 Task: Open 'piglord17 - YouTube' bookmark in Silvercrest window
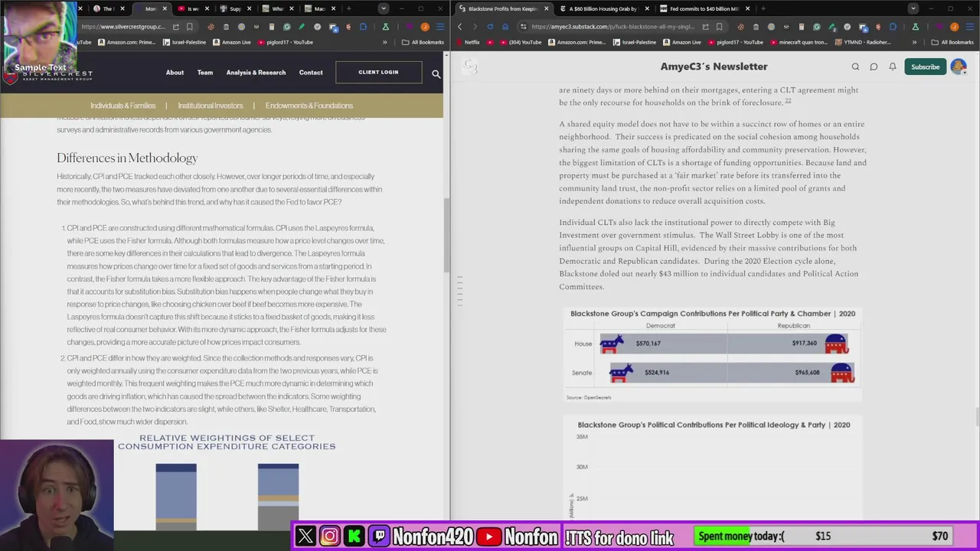286,42
